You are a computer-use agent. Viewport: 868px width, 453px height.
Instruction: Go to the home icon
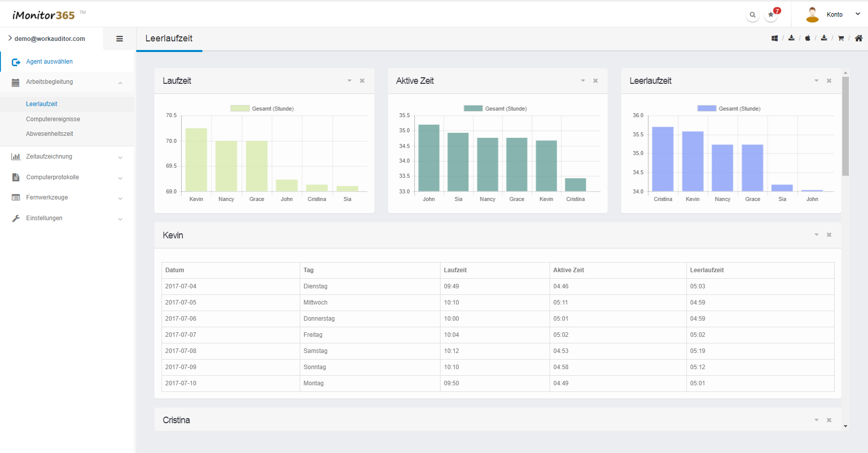click(858, 38)
